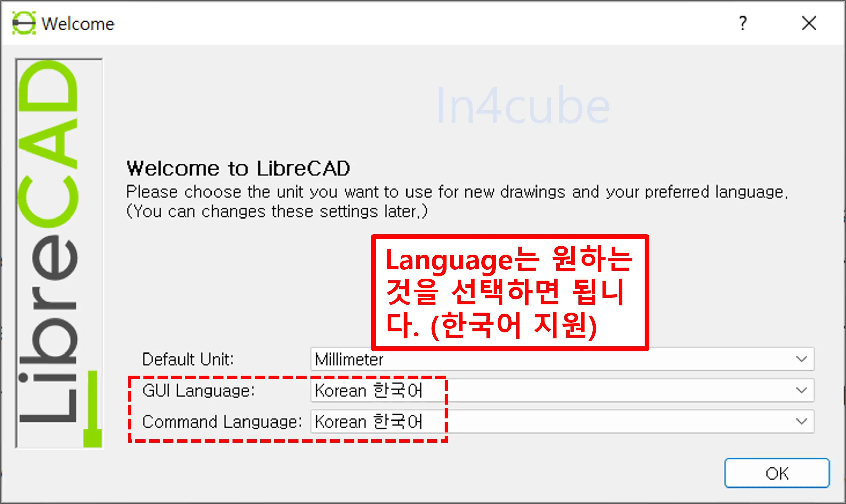Click the LibreCAD title bar icon
Image resolution: width=846 pixels, height=504 pixels.
click(x=24, y=23)
